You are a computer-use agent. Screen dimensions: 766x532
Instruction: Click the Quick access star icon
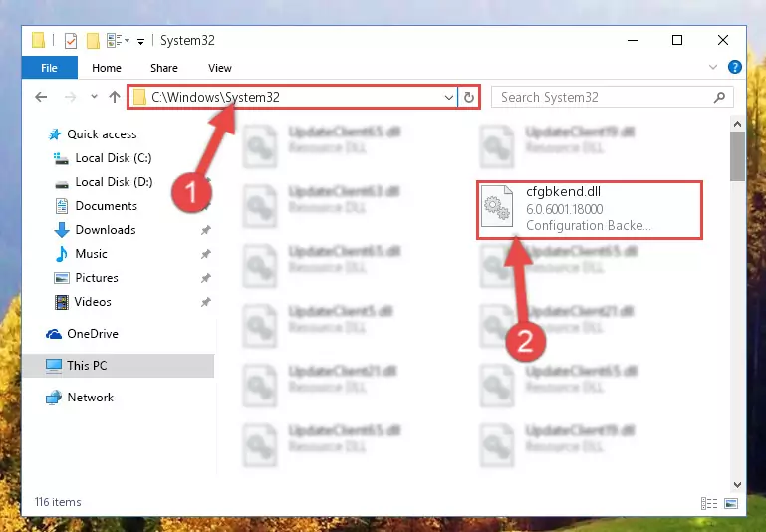click(55, 133)
